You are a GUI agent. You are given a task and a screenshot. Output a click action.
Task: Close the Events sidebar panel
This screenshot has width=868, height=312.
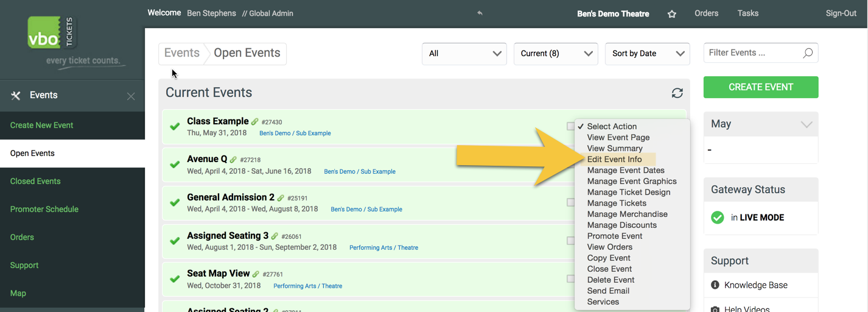click(x=131, y=96)
